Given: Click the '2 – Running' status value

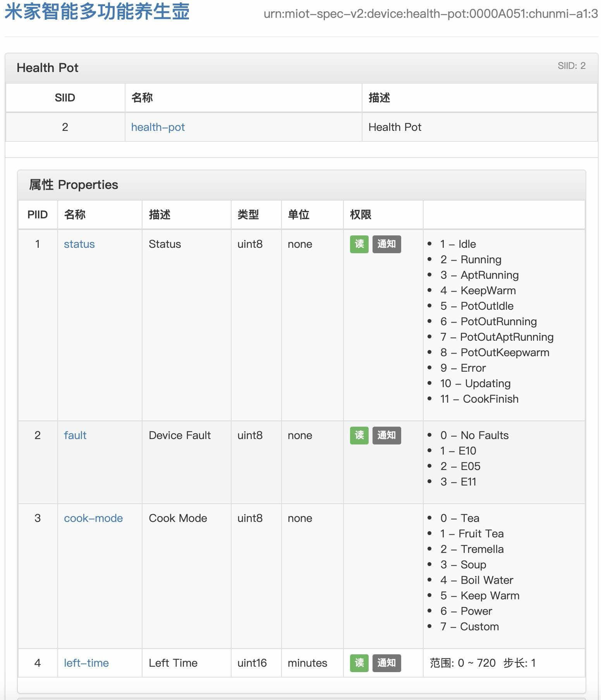Looking at the screenshot, I should (x=471, y=259).
